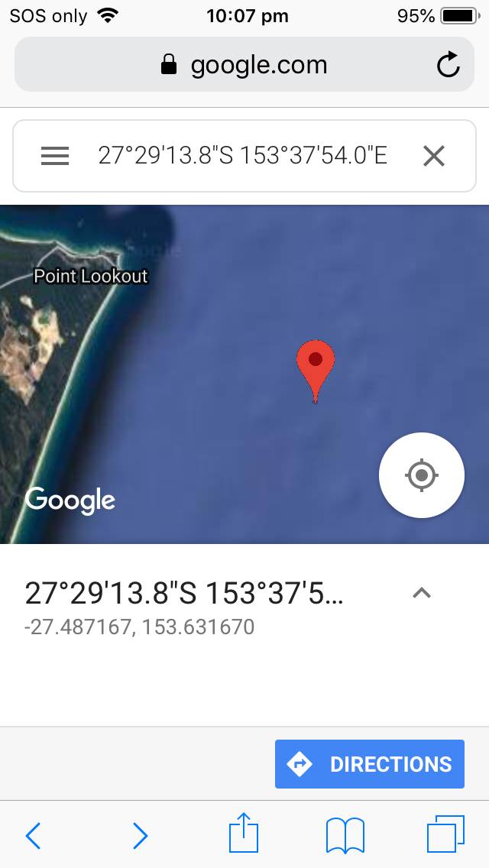This screenshot has height=868, width=489.
Task: Select the decimal coordinates -27.487167, 153.631670
Action: coord(140,627)
